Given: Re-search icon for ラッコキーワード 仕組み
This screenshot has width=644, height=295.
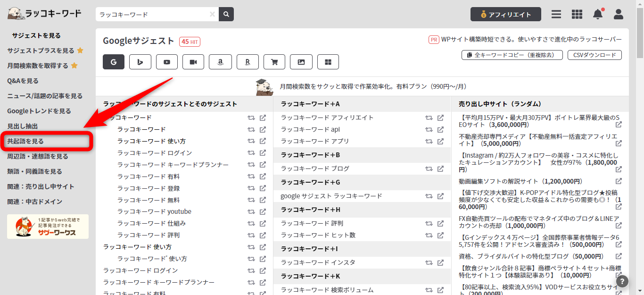Looking at the screenshot, I should point(251,223).
